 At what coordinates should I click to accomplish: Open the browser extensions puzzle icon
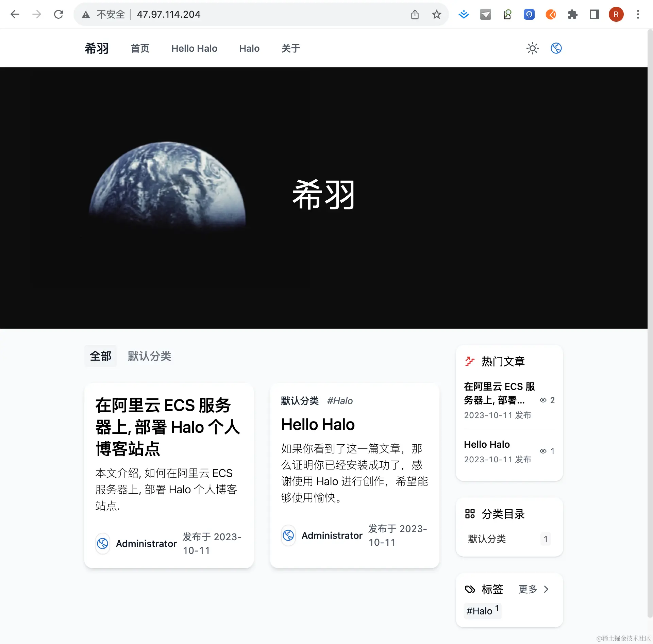click(572, 14)
